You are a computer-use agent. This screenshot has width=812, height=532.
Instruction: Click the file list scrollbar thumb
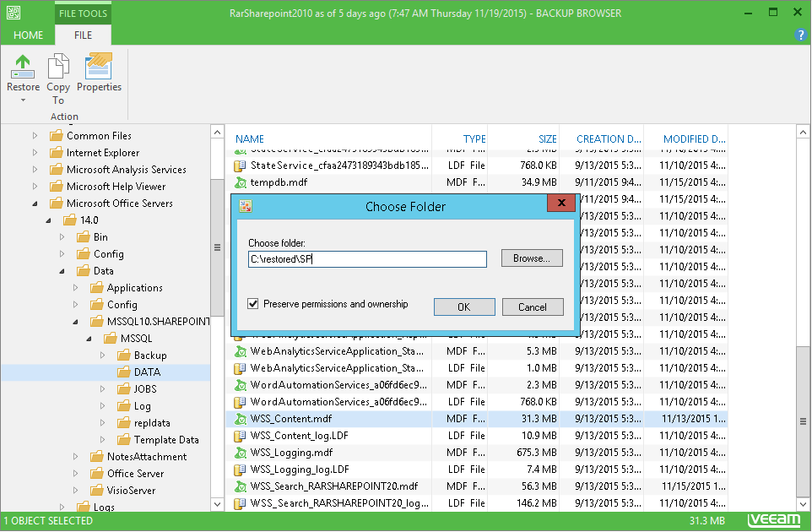[803, 421]
